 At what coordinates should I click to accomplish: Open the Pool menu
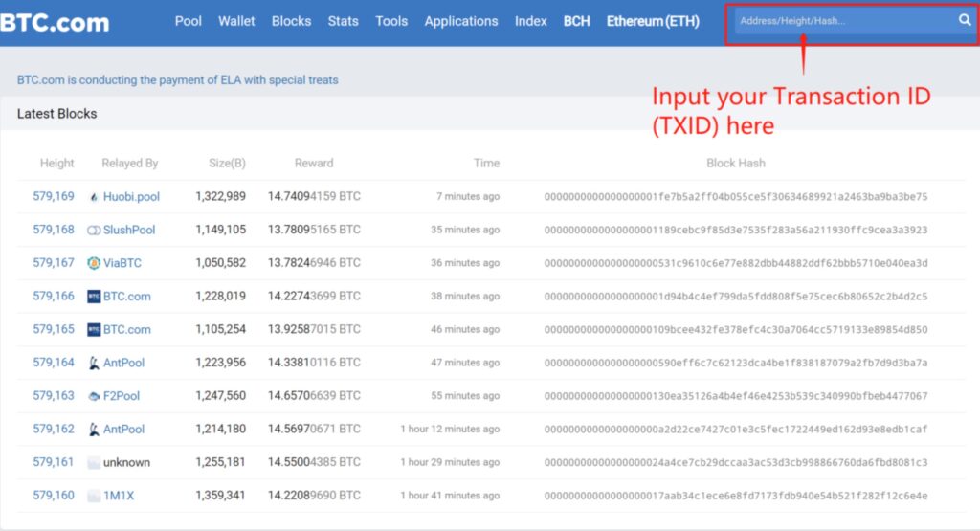pos(189,21)
